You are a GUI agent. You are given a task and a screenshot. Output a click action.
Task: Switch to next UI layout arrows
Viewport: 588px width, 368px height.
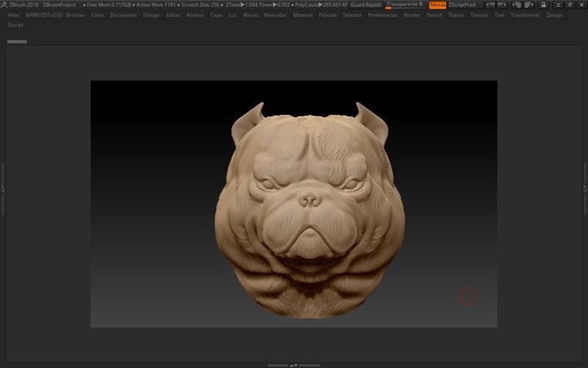click(x=502, y=5)
